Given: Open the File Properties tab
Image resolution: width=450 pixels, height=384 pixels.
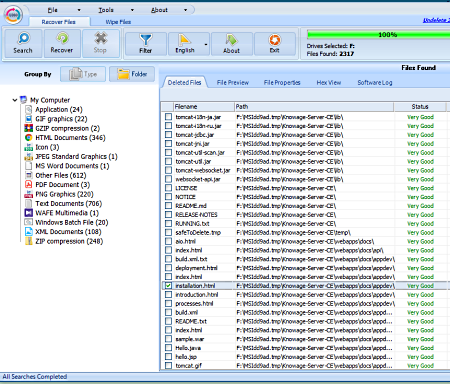Looking at the screenshot, I should (282, 82).
